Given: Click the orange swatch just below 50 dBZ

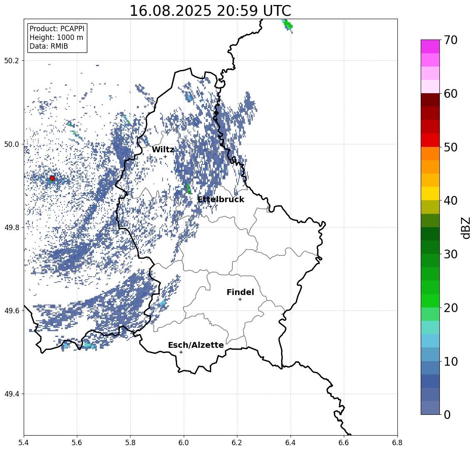Looking at the screenshot, I should 430,154.
